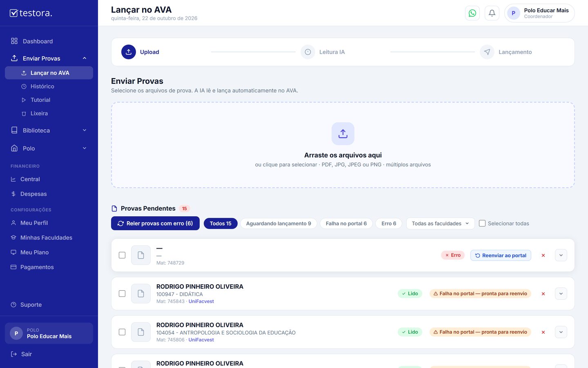Click the Leitura IA step icon

click(x=308, y=52)
